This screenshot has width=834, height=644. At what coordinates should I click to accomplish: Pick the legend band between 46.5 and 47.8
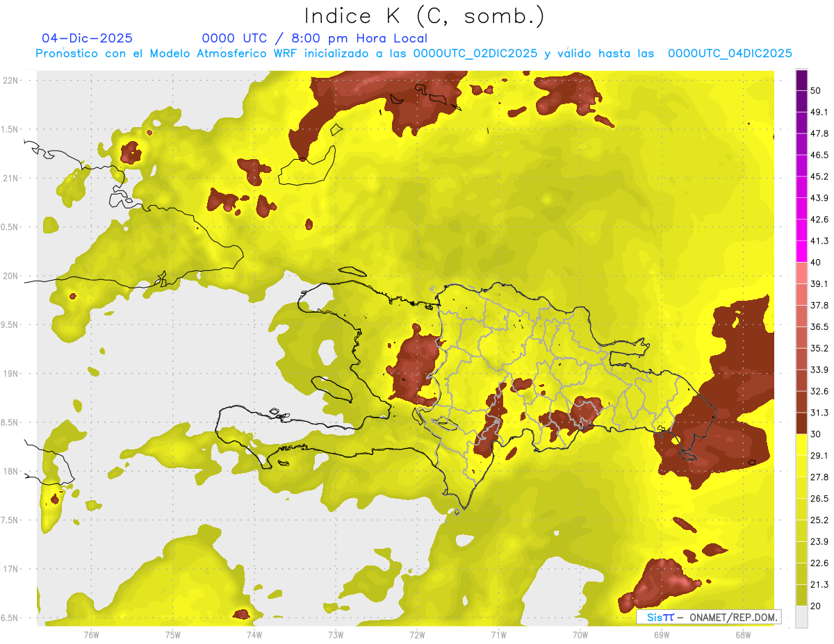pyautogui.click(x=802, y=144)
